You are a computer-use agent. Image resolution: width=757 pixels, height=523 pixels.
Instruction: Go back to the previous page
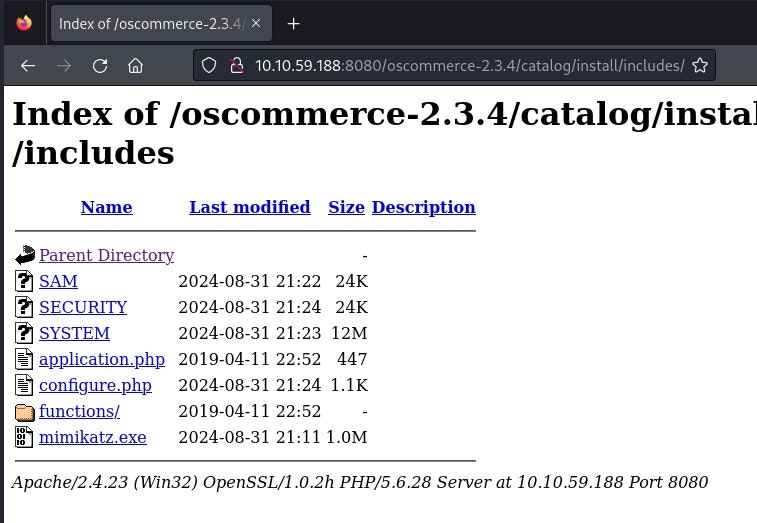point(28,66)
